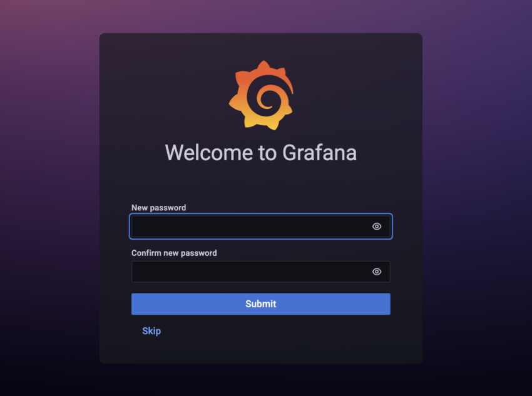
Task: Click the word Grafana in heading
Action: pos(319,153)
